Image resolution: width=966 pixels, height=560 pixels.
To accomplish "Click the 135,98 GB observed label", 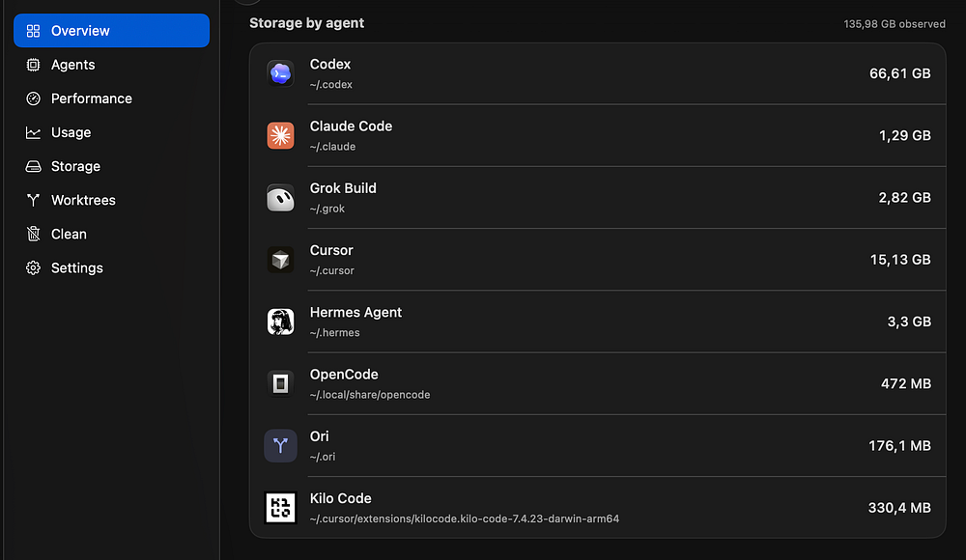I will click(x=895, y=24).
